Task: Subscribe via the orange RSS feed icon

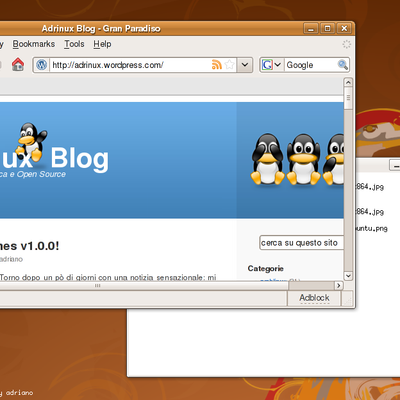Action: (217, 65)
